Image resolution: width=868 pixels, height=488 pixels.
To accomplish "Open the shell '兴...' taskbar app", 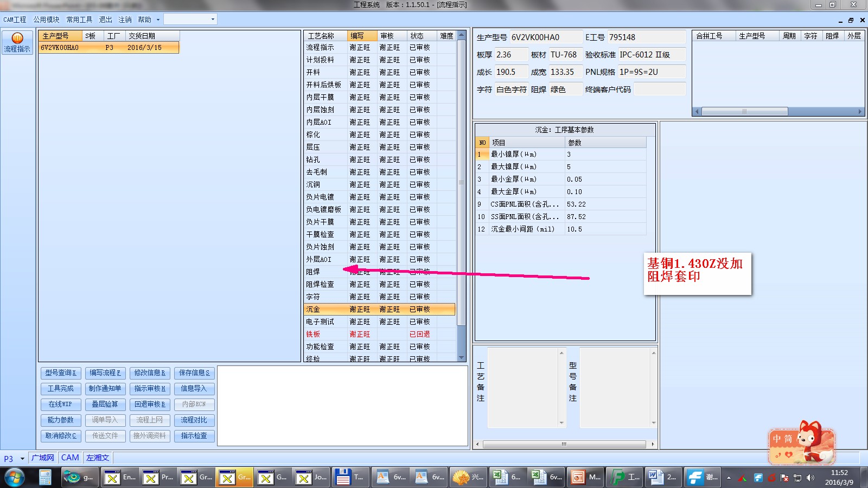I will 468,477.
